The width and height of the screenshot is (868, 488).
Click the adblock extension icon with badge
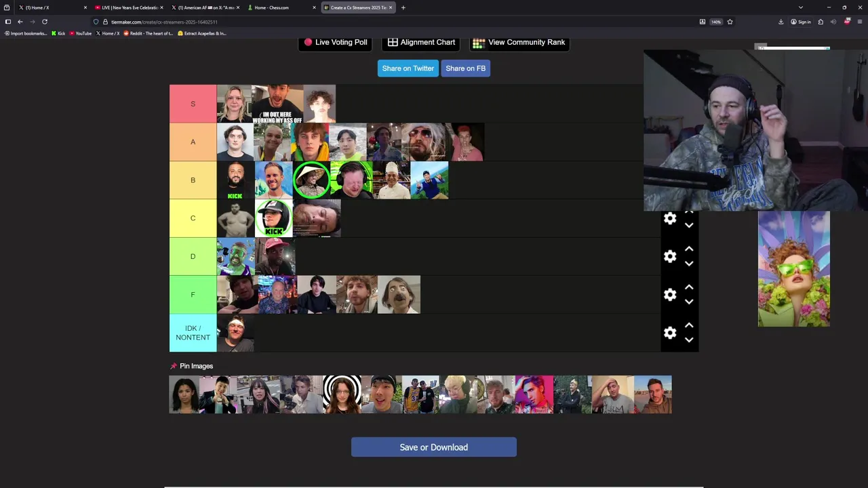847,22
